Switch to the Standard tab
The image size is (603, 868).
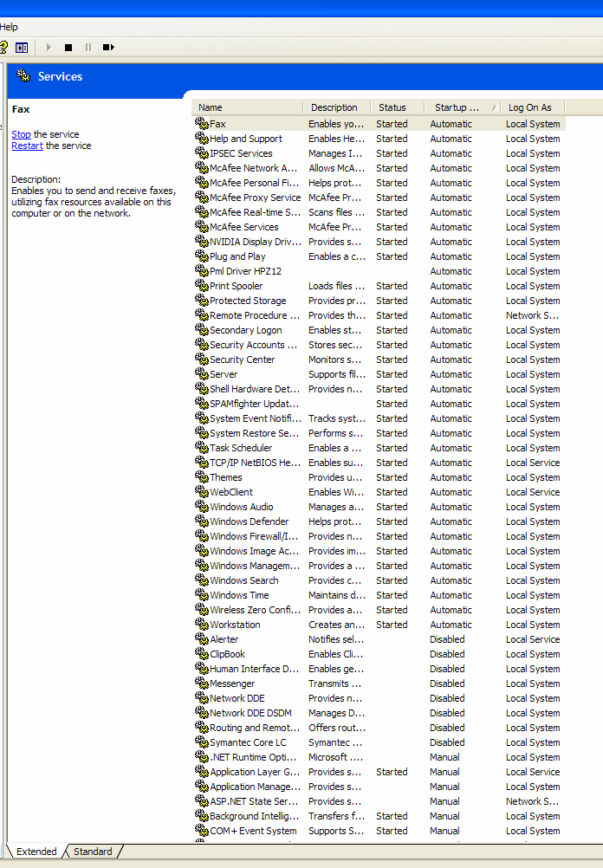93,852
